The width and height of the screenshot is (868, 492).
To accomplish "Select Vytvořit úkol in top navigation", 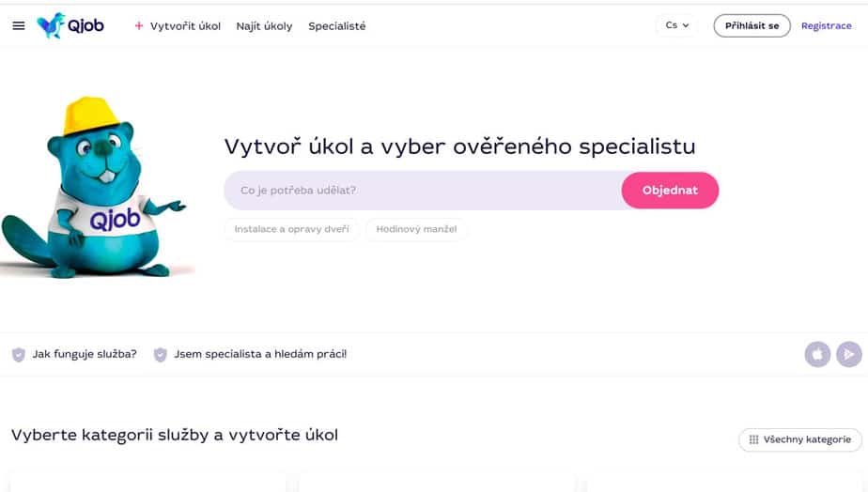I will [185, 26].
